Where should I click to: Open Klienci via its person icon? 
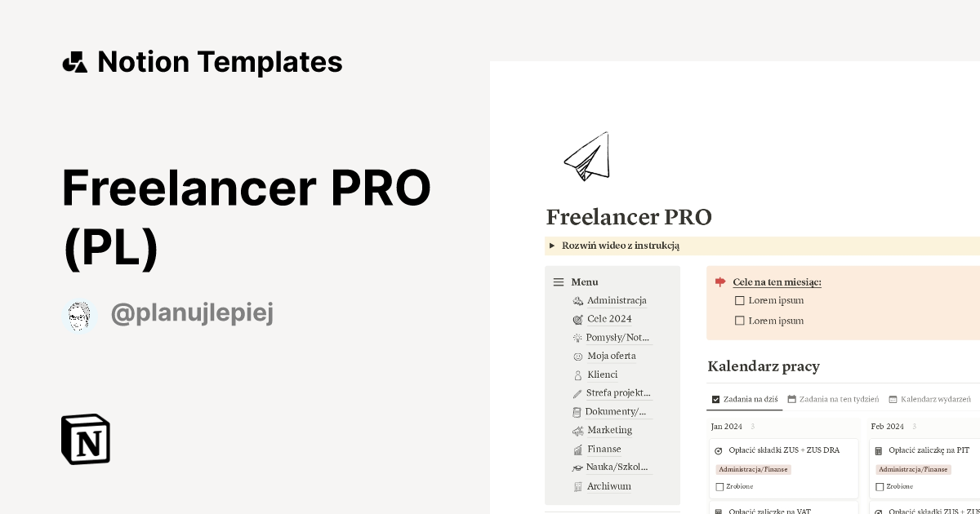577,374
